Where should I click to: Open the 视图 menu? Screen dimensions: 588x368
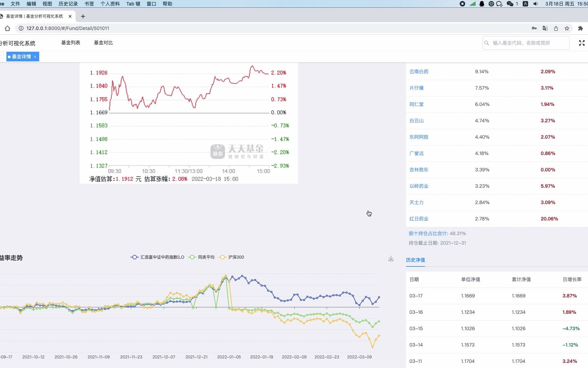click(47, 4)
